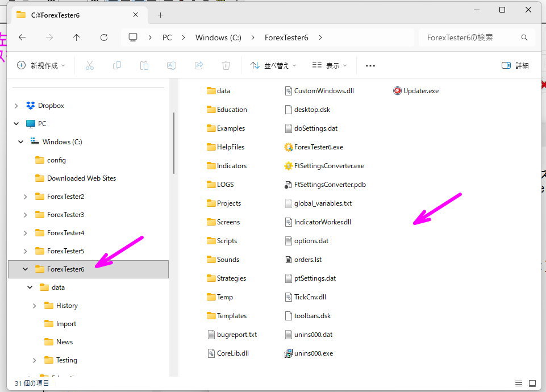Close the C:¥ForexTester6 tab

coord(136,15)
